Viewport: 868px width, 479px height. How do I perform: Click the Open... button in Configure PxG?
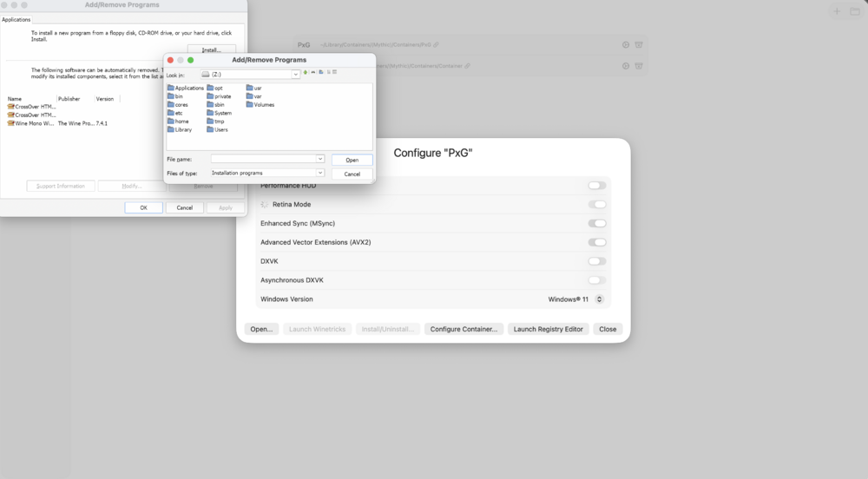[261, 329]
